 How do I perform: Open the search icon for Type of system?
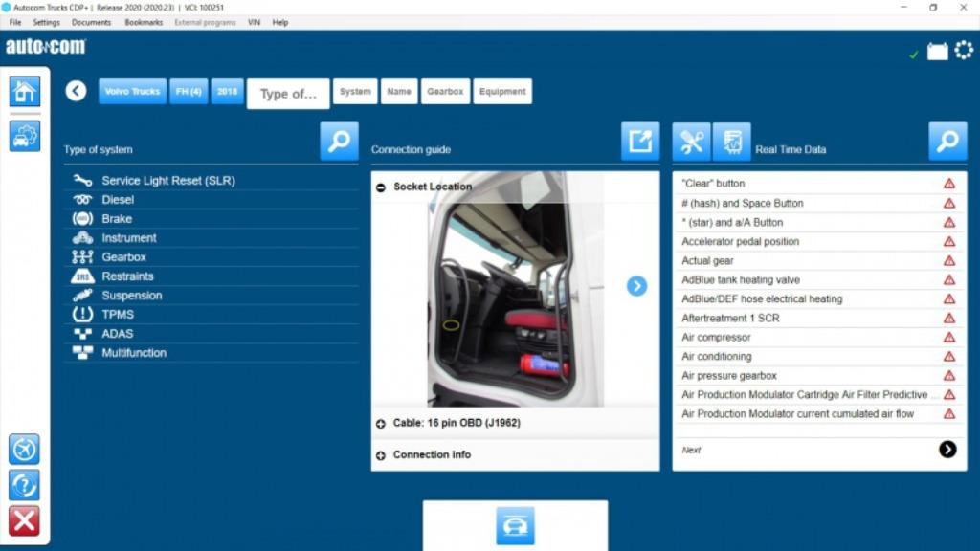[342, 140]
